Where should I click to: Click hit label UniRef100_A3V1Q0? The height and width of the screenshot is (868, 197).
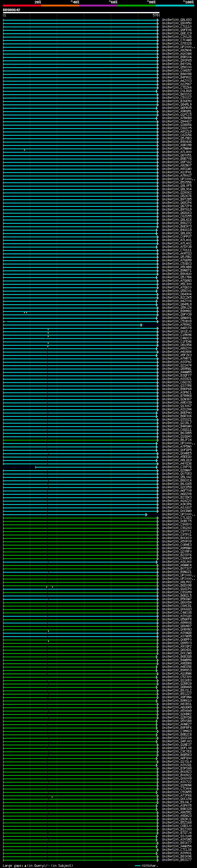coord(177,616)
